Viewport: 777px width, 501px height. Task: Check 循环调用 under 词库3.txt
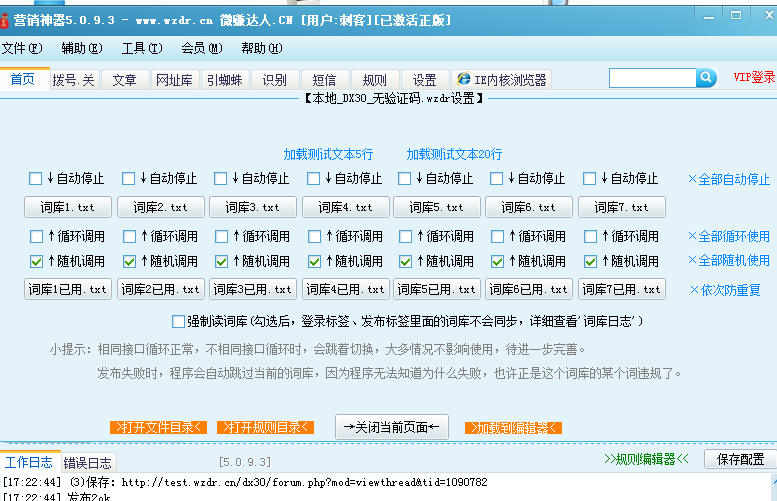[222, 236]
